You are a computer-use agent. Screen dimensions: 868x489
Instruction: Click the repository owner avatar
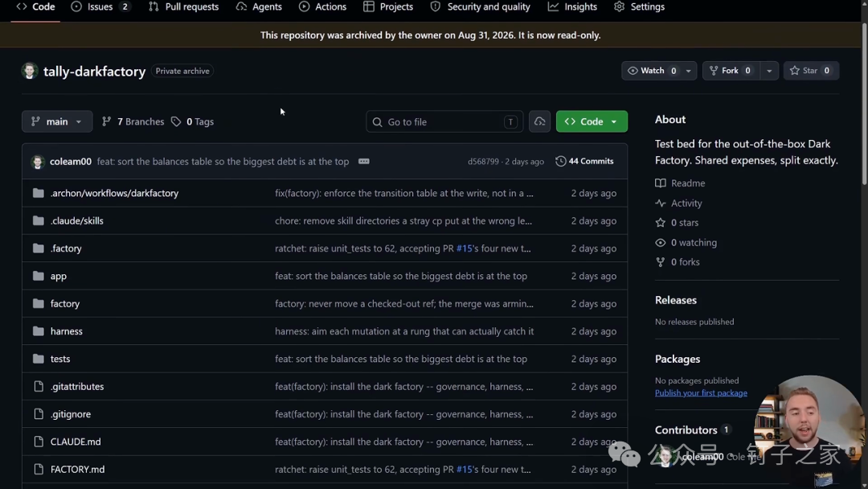pos(30,71)
